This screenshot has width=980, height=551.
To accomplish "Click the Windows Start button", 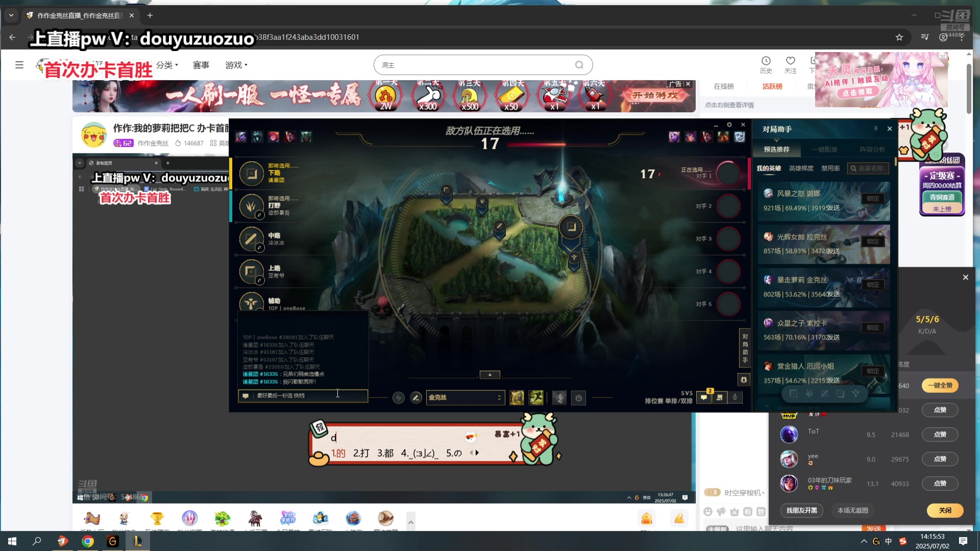I will [12, 541].
